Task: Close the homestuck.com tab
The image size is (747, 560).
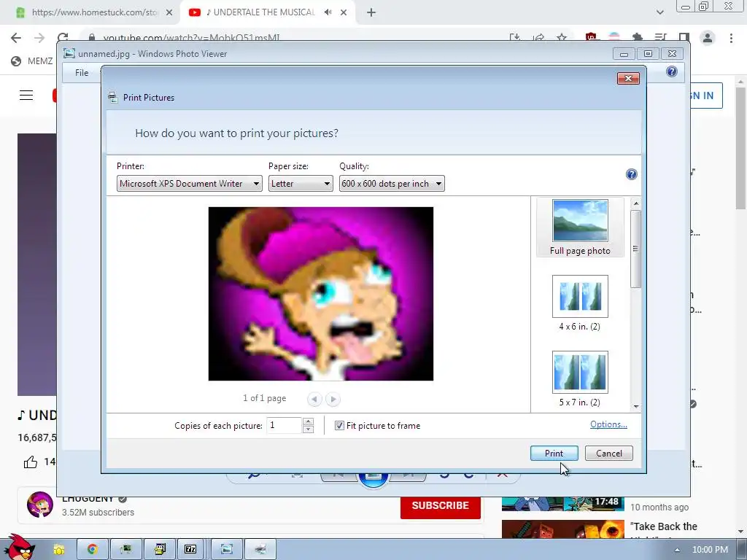Action: 169,13
